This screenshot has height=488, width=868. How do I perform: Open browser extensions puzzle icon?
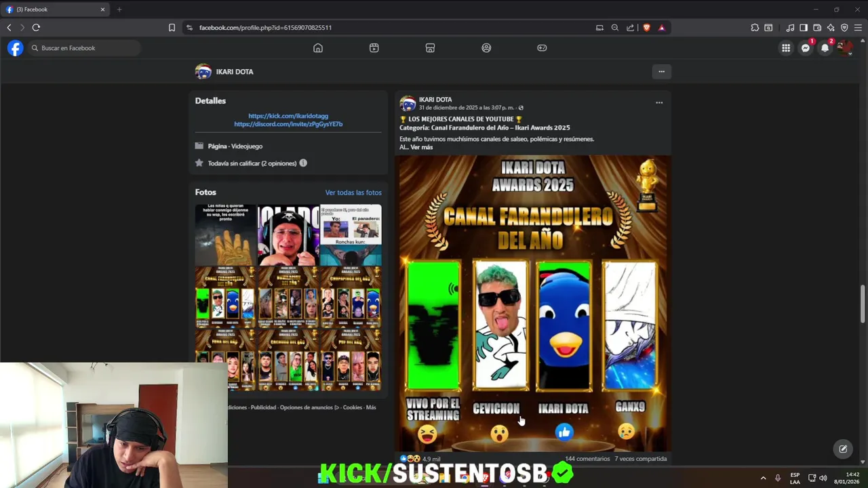coord(755,28)
